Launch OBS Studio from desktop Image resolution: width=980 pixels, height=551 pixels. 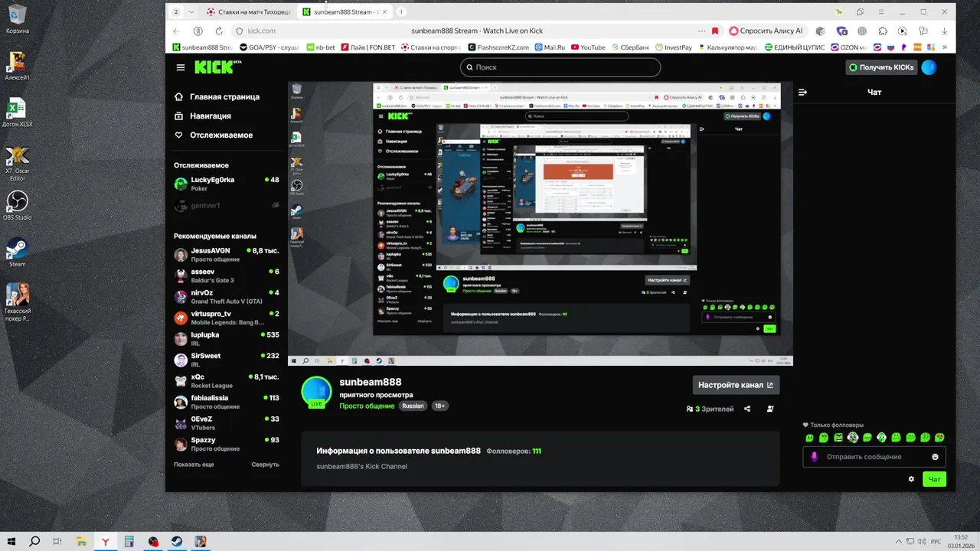17,206
